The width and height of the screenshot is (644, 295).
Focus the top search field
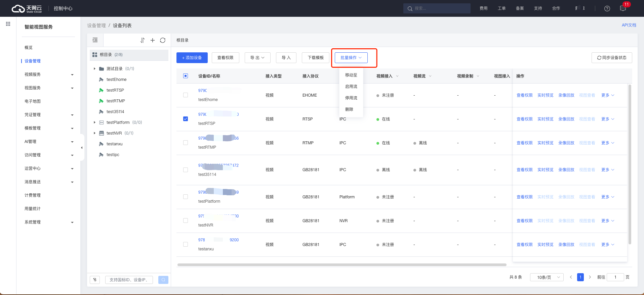tap(437, 8)
